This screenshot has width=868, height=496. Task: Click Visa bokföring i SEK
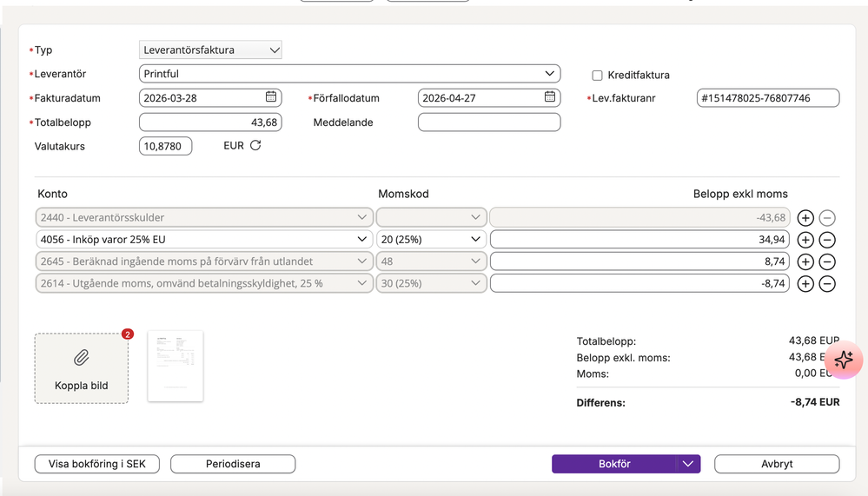pos(96,464)
